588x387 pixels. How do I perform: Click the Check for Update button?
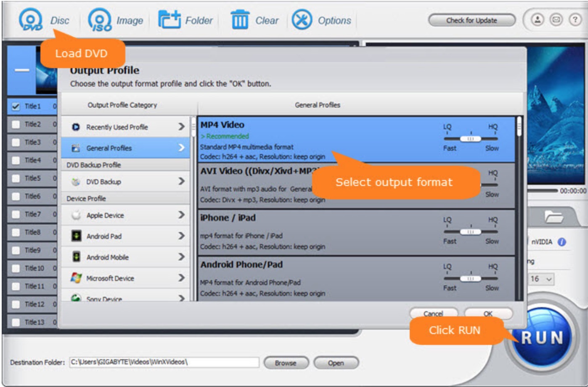pos(471,20)
